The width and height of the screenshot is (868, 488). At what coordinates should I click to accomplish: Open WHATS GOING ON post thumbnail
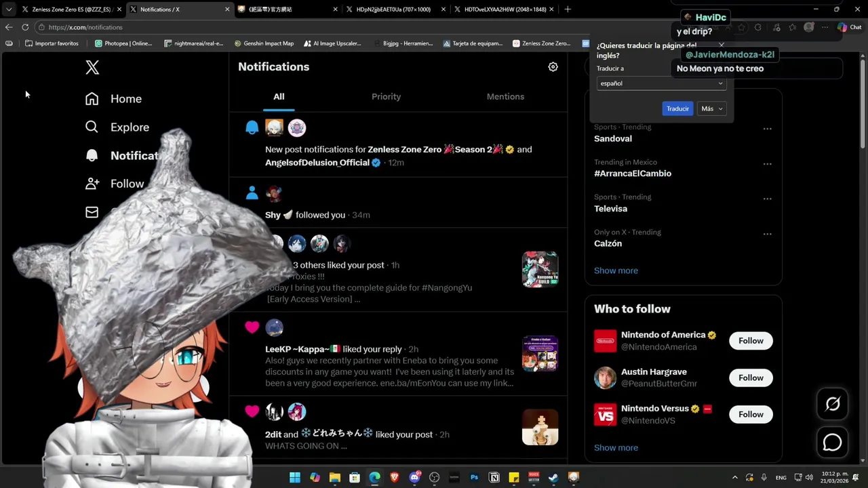(540, 427)
